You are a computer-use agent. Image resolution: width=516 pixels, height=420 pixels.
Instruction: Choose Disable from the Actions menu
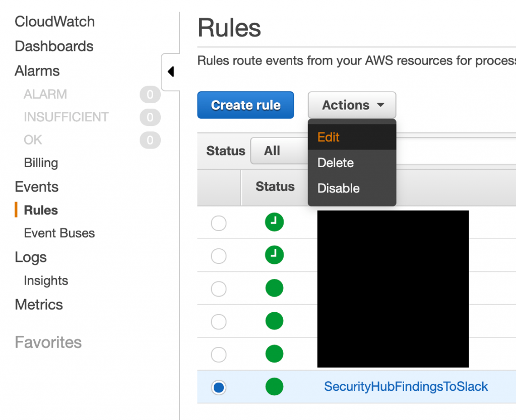[352, 188]
